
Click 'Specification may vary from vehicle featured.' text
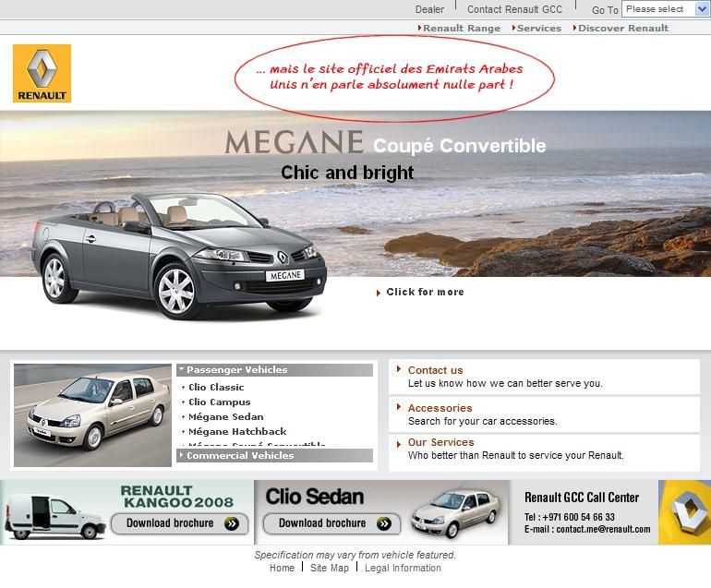coord(355,555)
